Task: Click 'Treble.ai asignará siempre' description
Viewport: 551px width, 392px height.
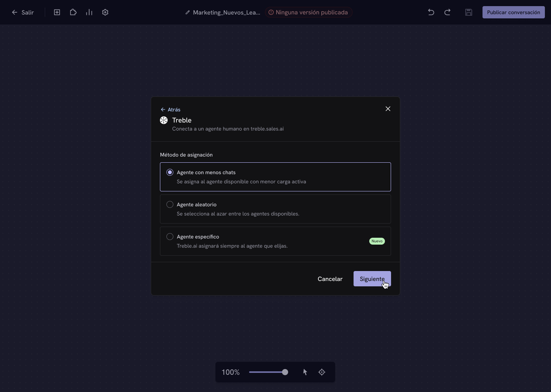Action: pos(232,246)
